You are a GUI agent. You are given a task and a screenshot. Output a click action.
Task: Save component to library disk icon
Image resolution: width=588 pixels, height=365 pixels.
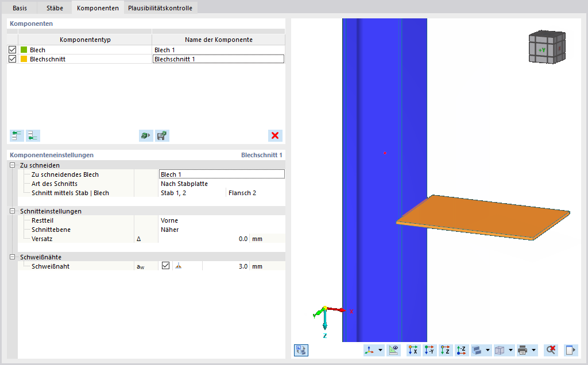coord(162,135)
